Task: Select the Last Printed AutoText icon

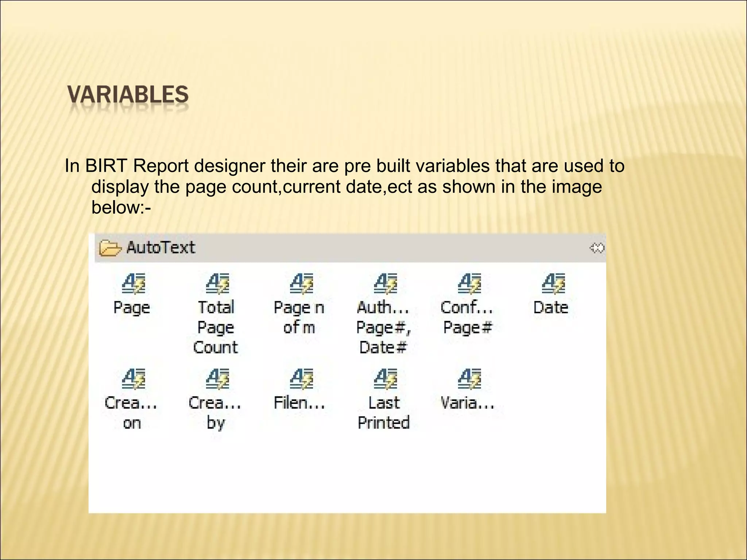Action: click(386, 379)
